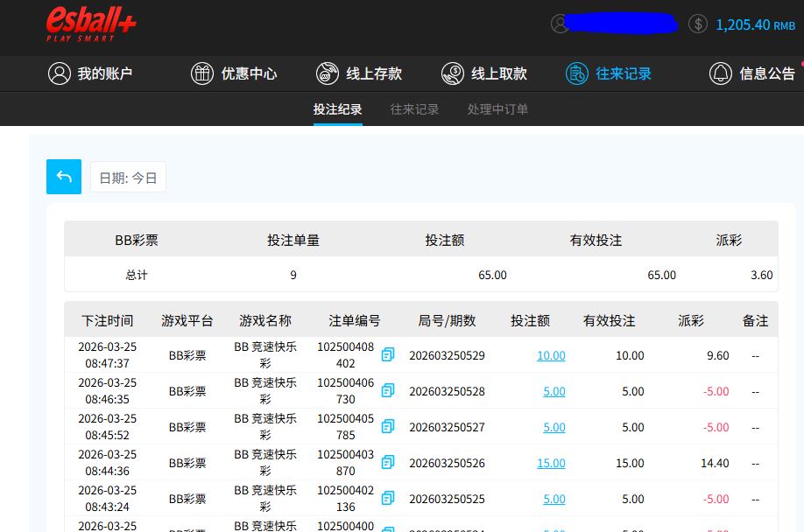804x532 pixels.
Task: Click the Esball+ logo
Action: click(91, 24)
